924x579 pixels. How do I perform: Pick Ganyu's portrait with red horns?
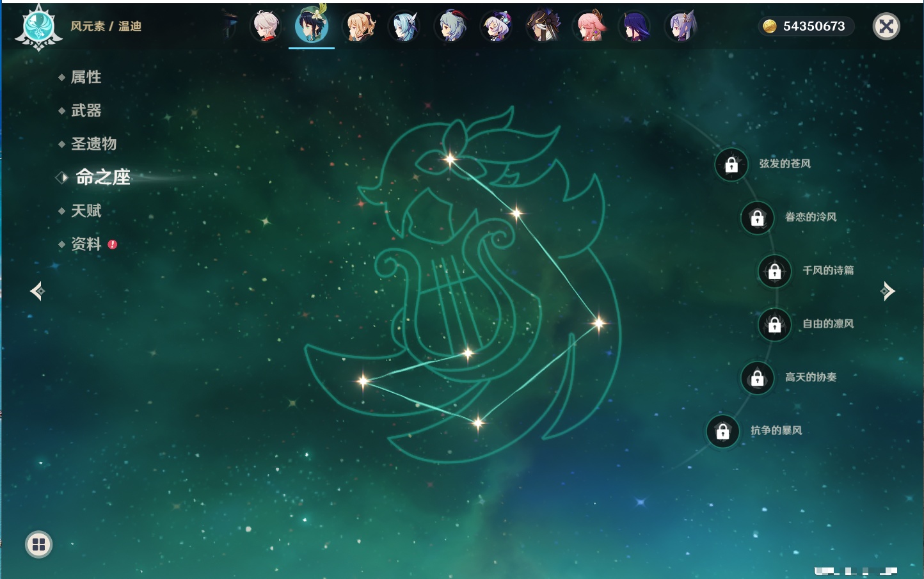click(x=451, y=26)
